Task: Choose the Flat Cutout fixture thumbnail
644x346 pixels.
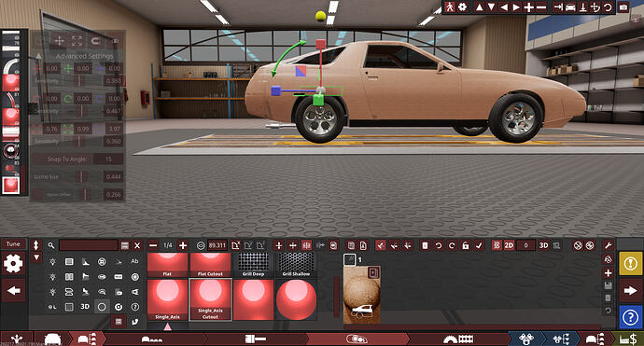Action: (x=210, y=265)
